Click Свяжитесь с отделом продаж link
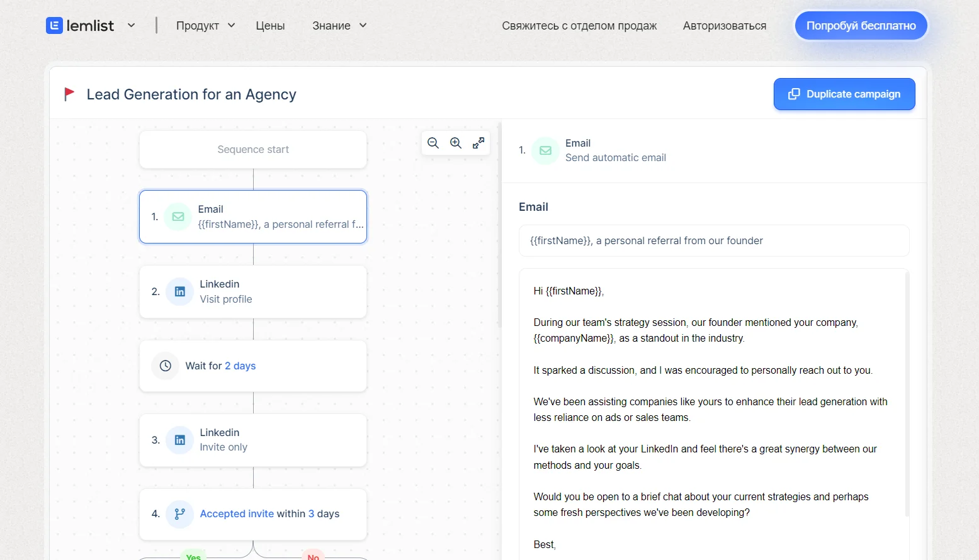Screen dimensions: 979x560 coord(579,26)
